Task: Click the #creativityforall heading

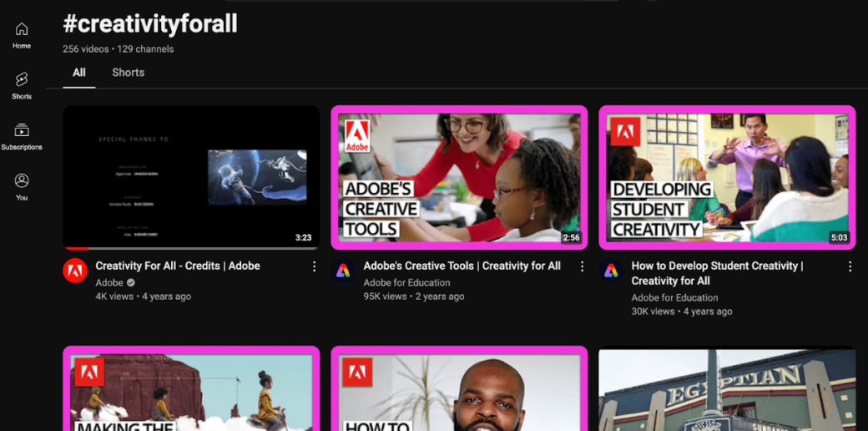Action: click(x=150, y=23)
